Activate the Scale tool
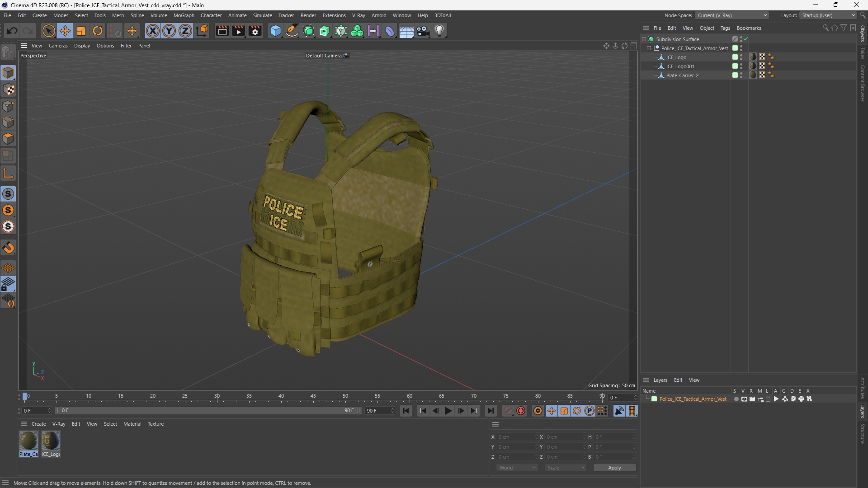The width and height of the screenshot is (868, 488). [81, 31]
